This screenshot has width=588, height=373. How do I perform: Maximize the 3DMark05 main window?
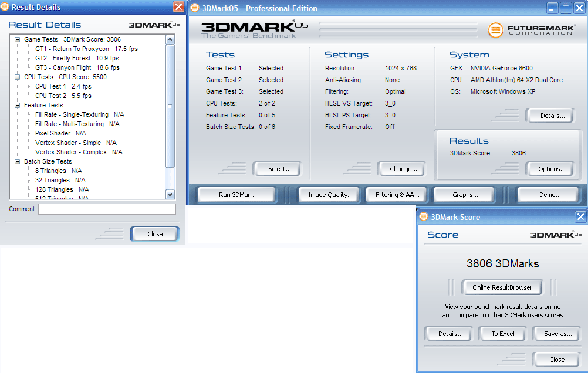click(566, 8)
